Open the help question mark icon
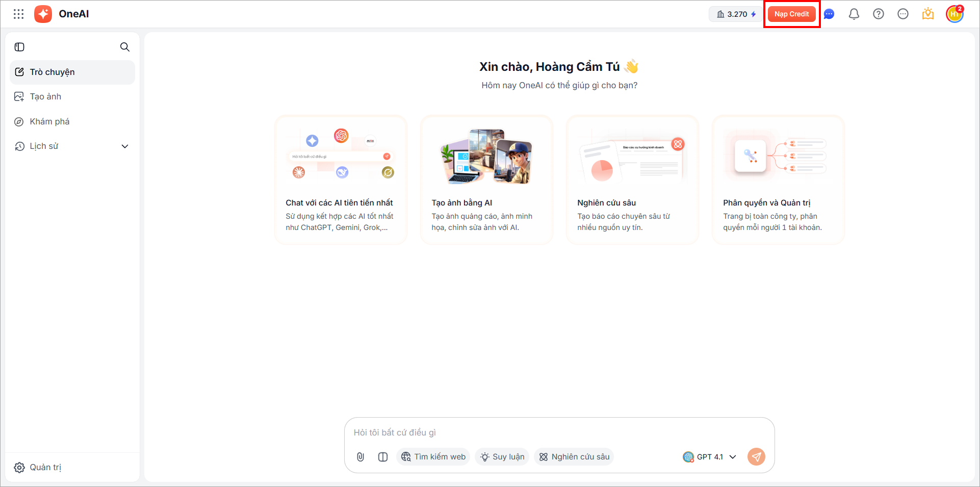 click(x=879, y=14)
